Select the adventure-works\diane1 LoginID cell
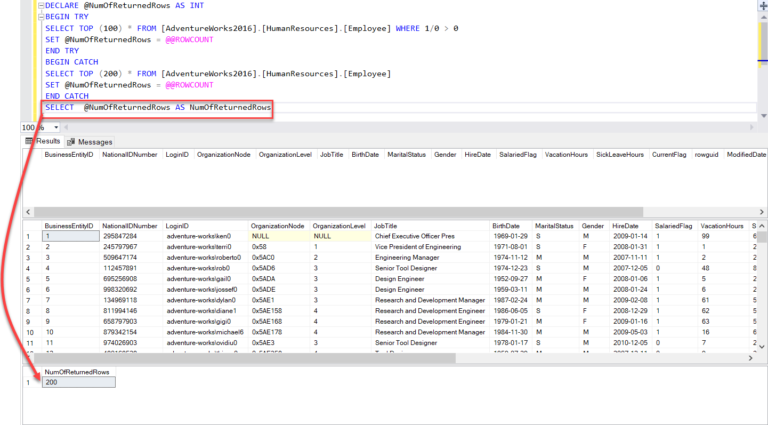 (x=206, y=311)
